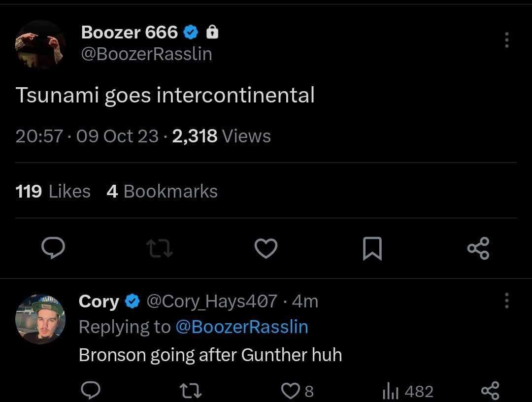Share Cory's reply
Viewport: 532px width, 402px height.
pos(490,391)
